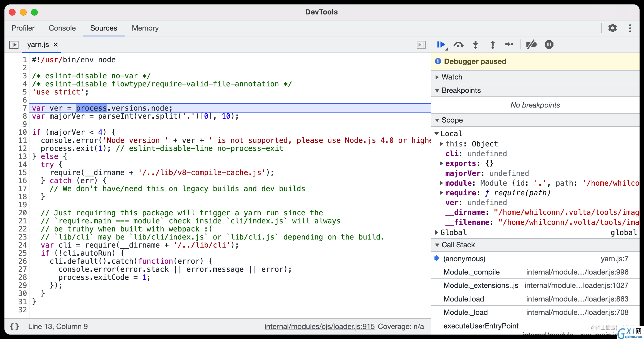Select the (anonymous) yarn.js:7 stack frame

coord(535,259)
